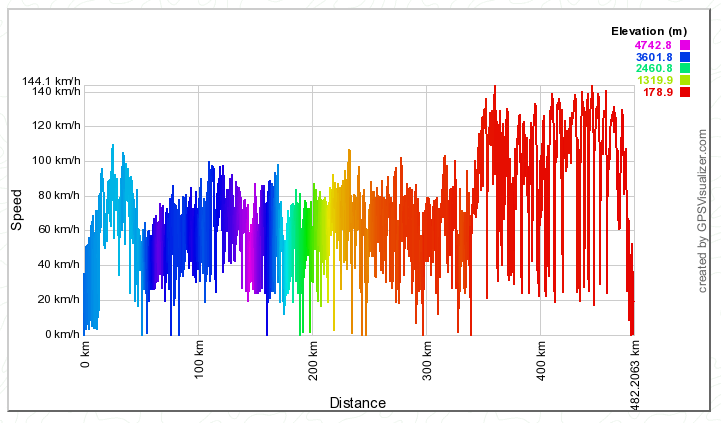The image size is (721, 423).
Task: Click the 100 km/h speed axis label
Action: coord(54,160)
